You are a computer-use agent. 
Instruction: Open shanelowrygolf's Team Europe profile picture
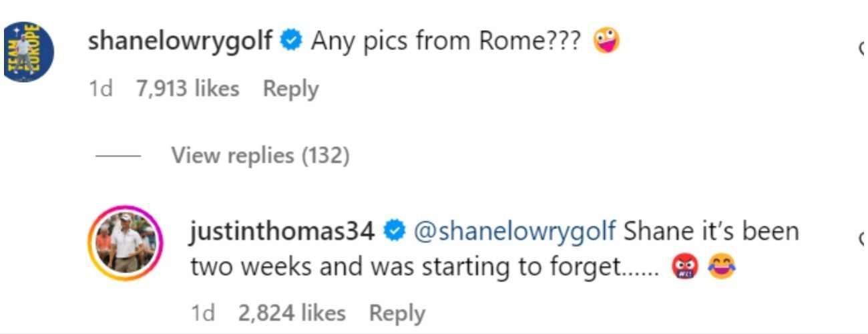point(28,51)
